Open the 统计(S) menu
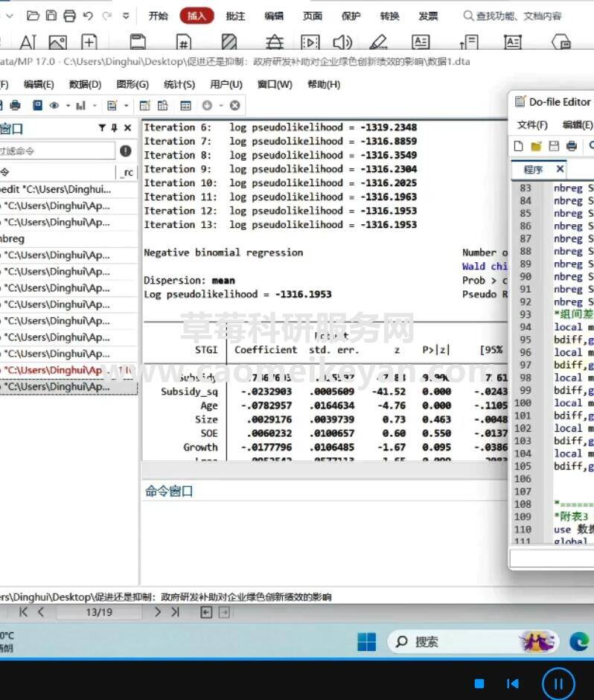 [179, 84]
